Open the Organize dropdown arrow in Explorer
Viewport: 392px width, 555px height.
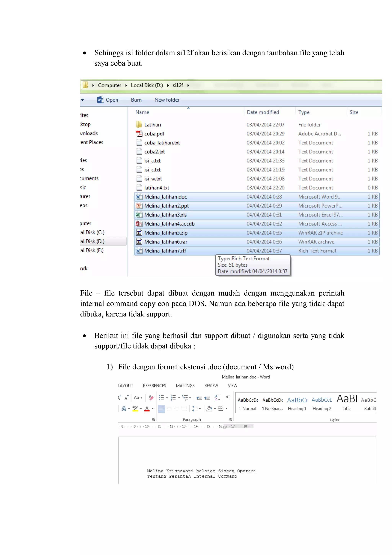(x=82, y=100)
